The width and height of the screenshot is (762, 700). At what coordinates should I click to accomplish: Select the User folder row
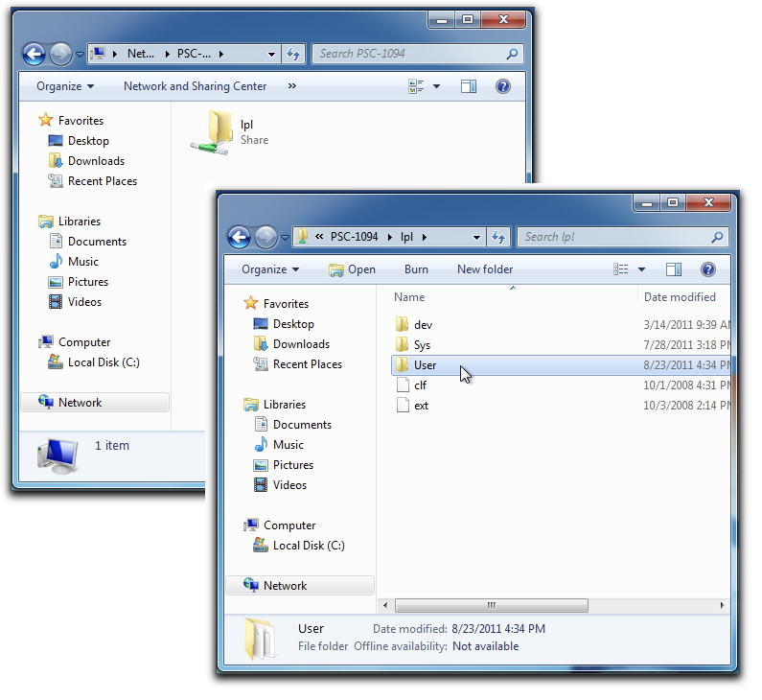(x=561, y=365)
